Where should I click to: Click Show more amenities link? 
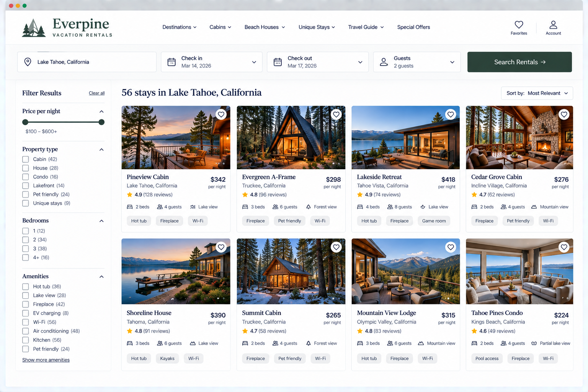[x=46, y=360]
